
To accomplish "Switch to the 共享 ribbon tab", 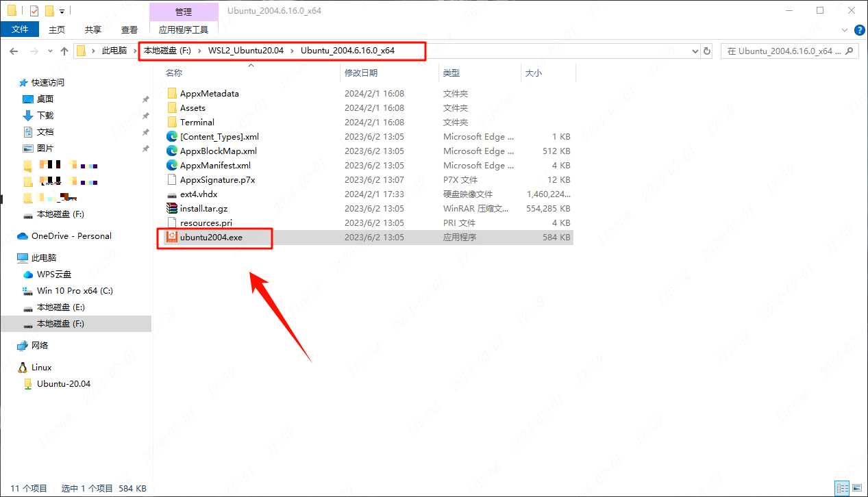I will pos(93,29).
